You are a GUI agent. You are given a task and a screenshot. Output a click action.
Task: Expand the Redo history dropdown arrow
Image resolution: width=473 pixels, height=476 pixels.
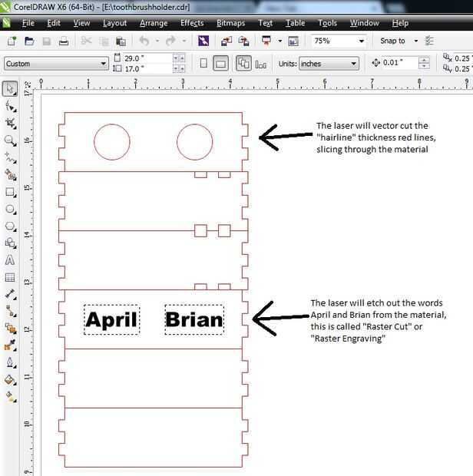[184, 41]
